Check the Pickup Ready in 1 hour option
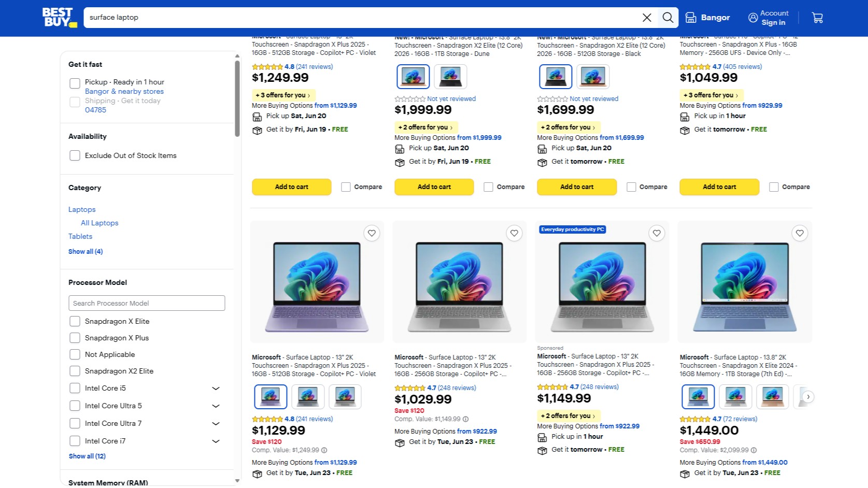This screenshot has height=488, width=868. (75, 83)
